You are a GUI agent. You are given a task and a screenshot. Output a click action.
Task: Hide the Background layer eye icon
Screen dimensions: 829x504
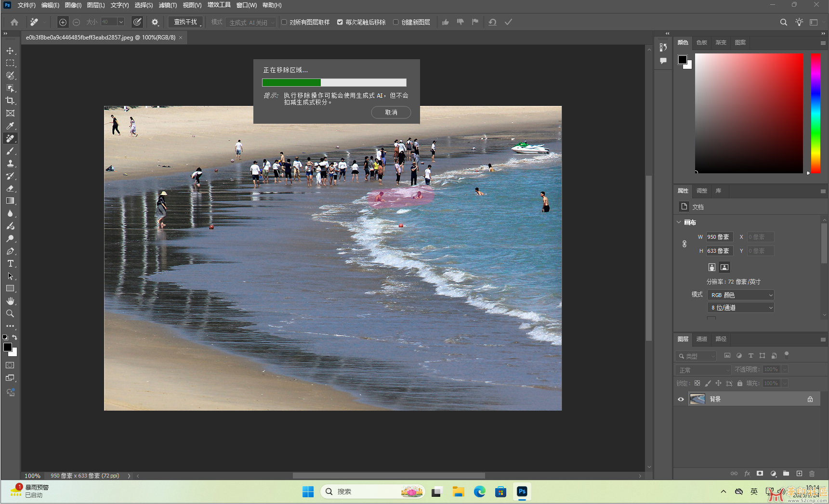coord(681,399)
